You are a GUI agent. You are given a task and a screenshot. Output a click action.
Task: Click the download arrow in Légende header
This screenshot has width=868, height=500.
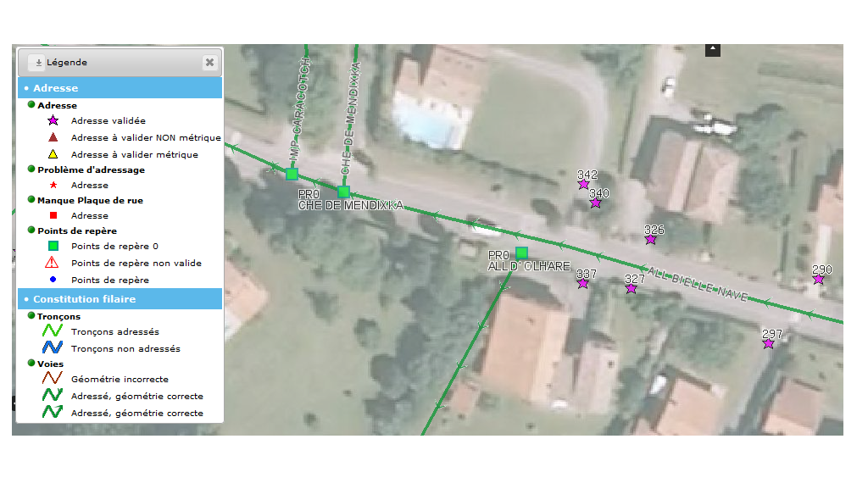tap(38, 63)
